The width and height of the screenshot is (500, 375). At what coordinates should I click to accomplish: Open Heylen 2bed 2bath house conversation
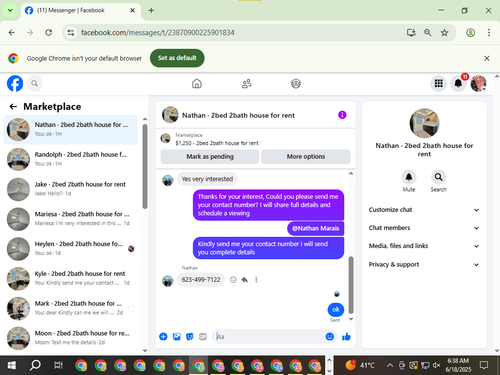tap(71, 248)
